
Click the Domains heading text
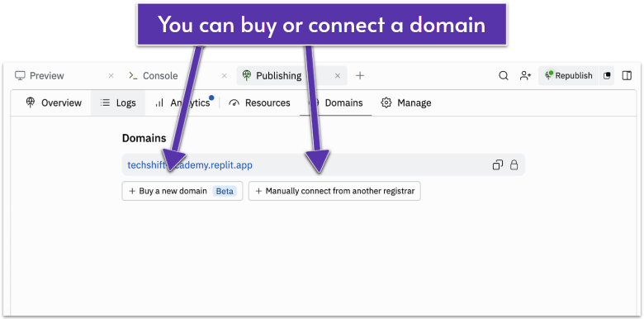pos(144,138)
